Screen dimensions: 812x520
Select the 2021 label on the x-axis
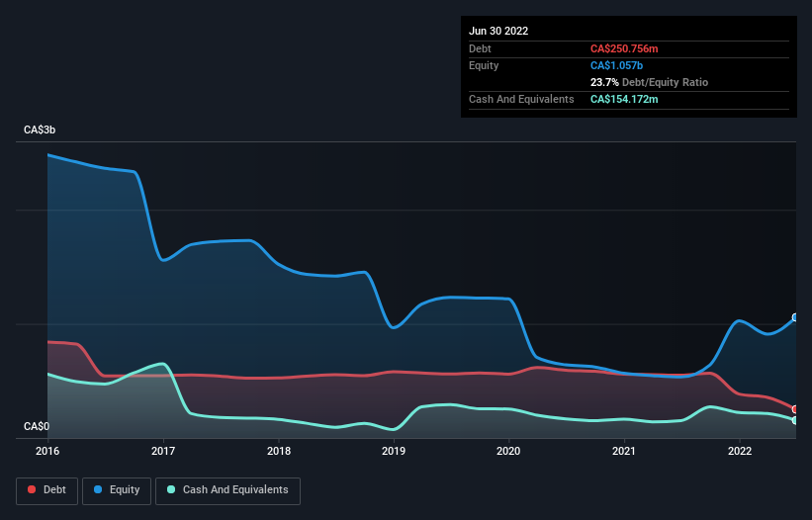(624, 451)
